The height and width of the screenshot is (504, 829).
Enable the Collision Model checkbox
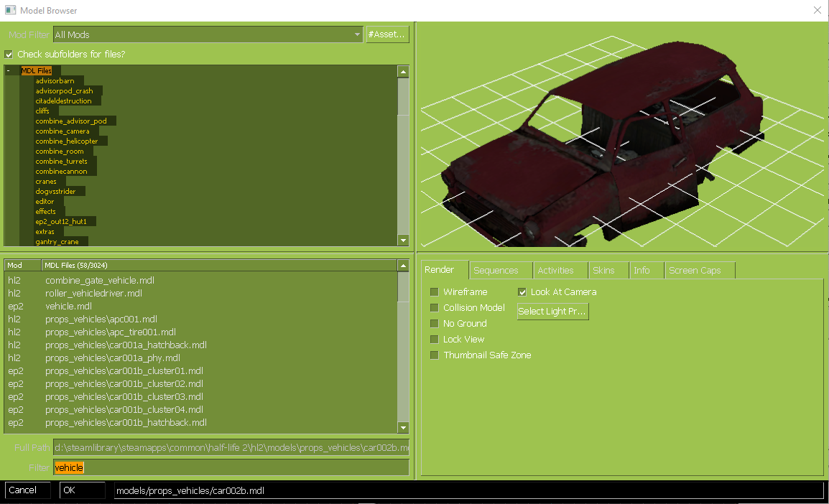coord(434,308)
